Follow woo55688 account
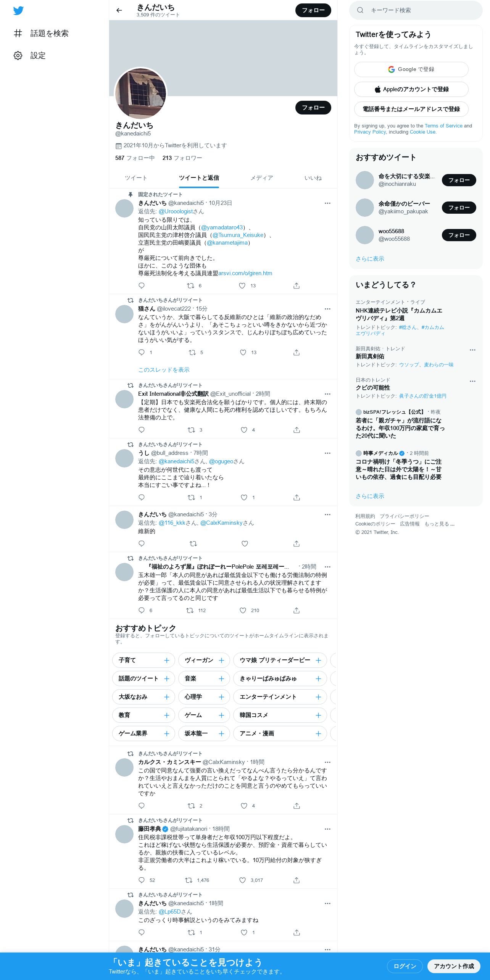This screenshot has width=490, height=980. tap(459, 235)
